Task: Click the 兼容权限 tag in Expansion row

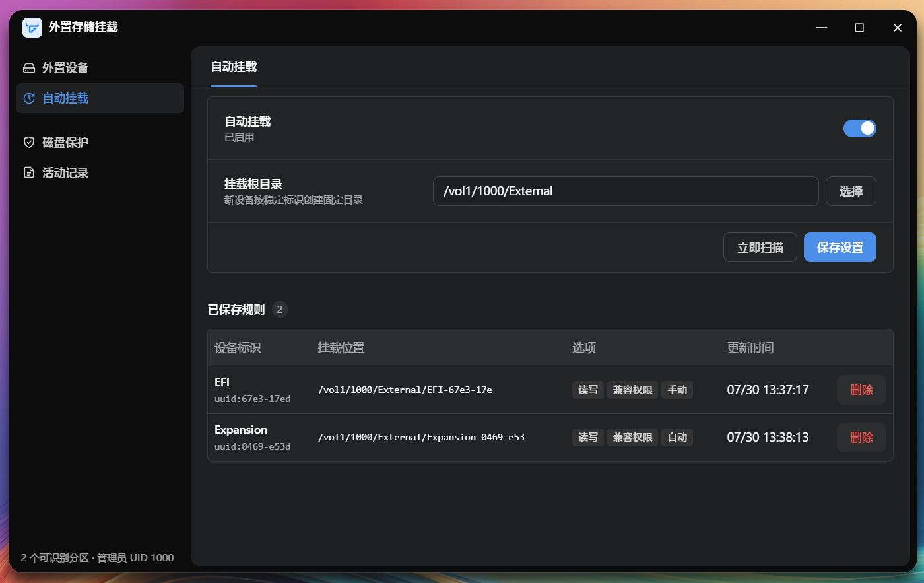Action: click(x=632, y=437)
